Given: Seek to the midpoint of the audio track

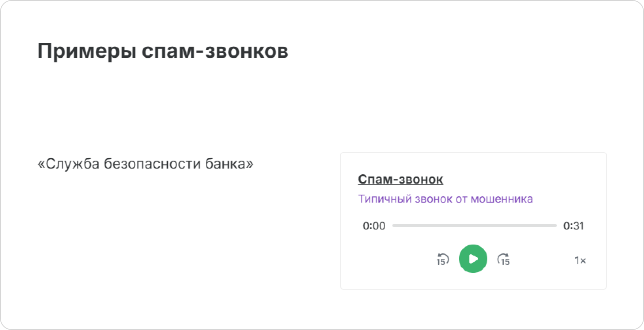Looking at the screenshot, I should coord(474,226).
